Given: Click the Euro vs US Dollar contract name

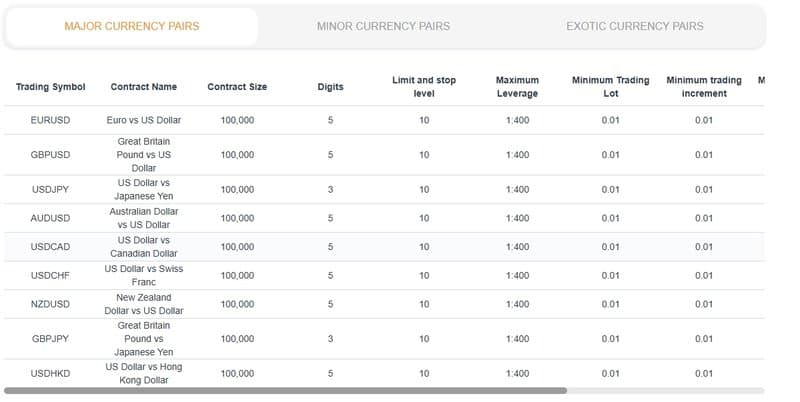Looking at the screenshot, I should pyautogui.click(x=144, y=121).
